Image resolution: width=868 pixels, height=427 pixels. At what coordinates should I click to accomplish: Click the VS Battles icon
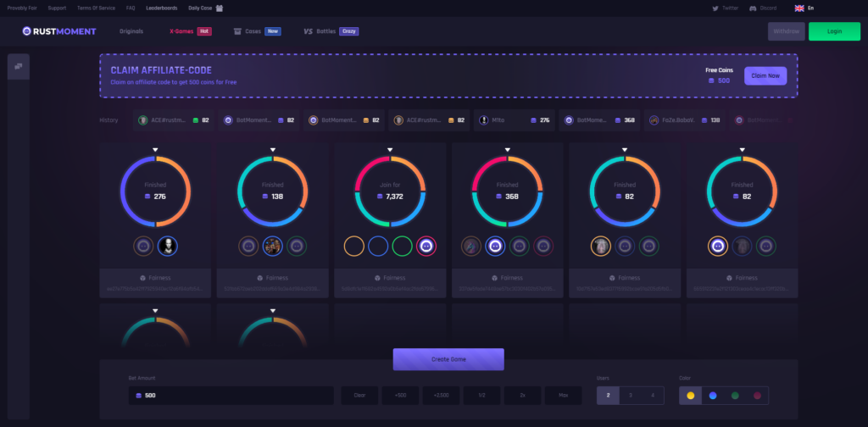[309, 31]
